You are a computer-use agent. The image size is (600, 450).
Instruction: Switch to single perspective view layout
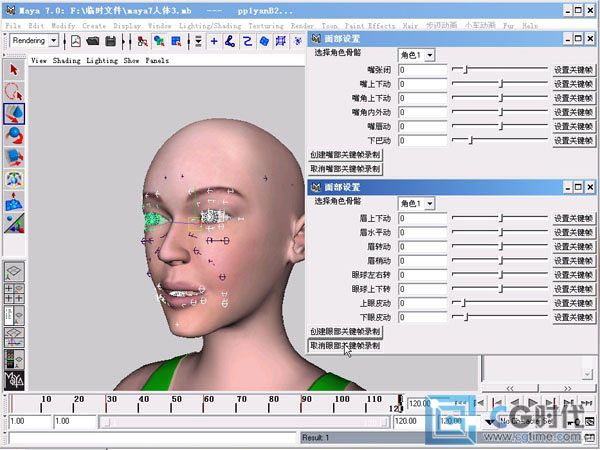click(x=14, y=272)
